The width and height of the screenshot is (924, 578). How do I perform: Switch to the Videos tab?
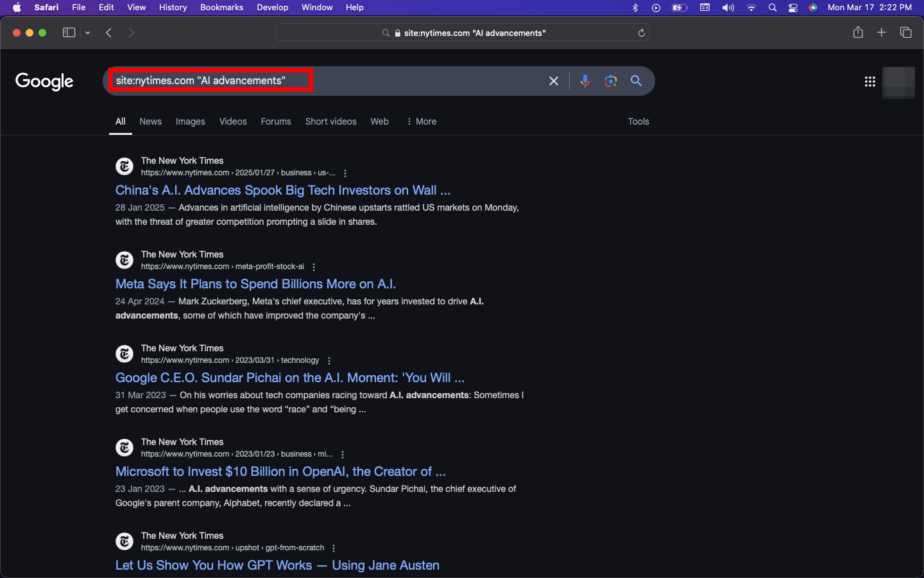[233, 121]
